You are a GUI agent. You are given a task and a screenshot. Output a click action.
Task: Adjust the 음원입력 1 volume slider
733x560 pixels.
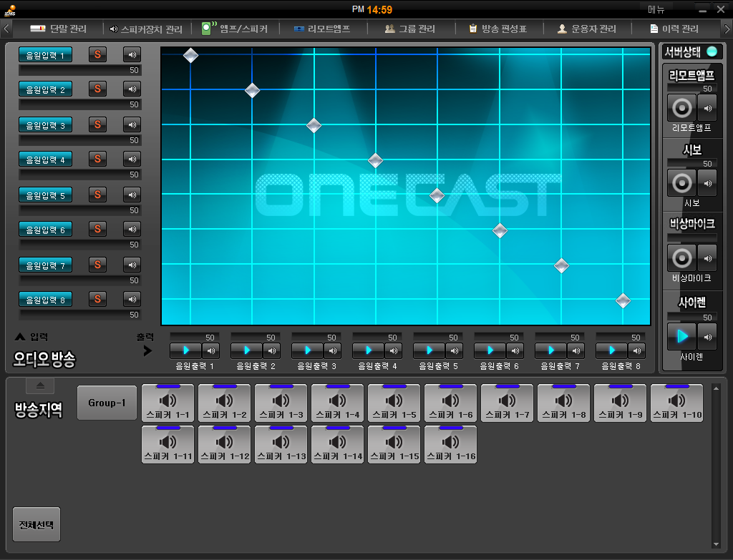[80, 70]
